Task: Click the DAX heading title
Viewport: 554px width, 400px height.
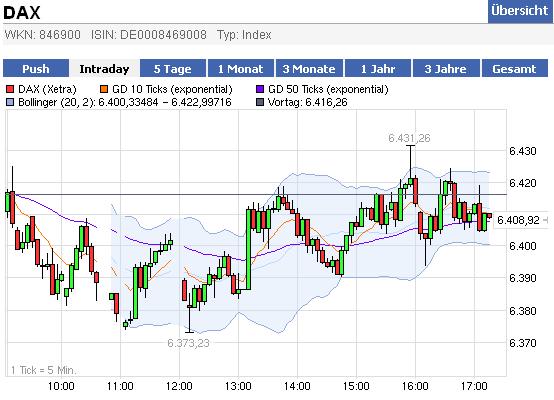Action: click(22, 12)
